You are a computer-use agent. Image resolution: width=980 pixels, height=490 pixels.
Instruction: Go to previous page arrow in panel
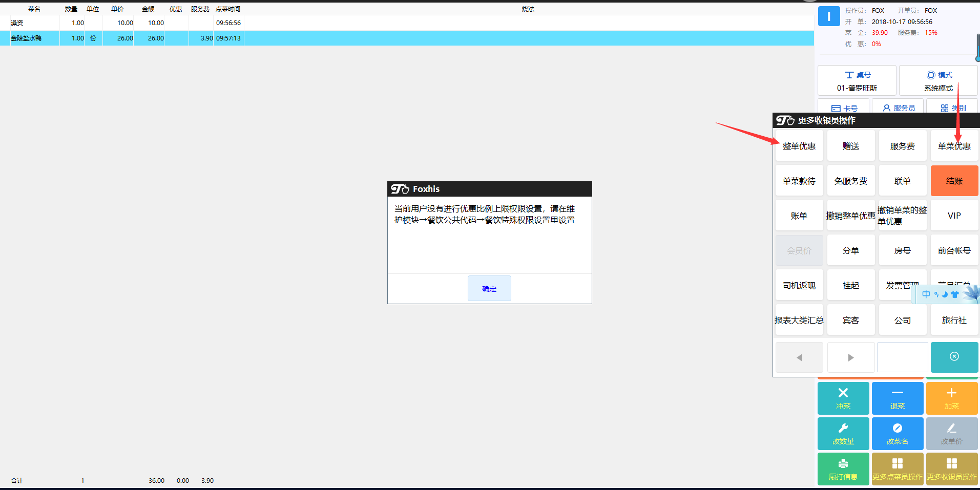tap(799, 357)
